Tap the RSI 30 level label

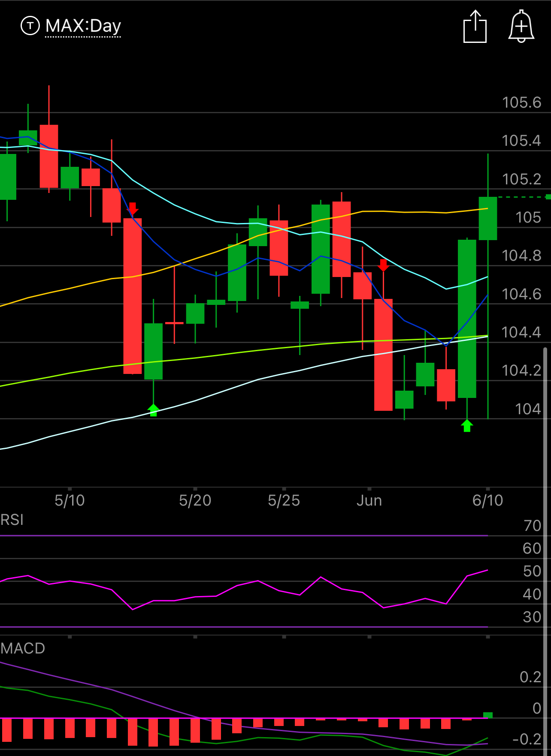tap(533, 617)
